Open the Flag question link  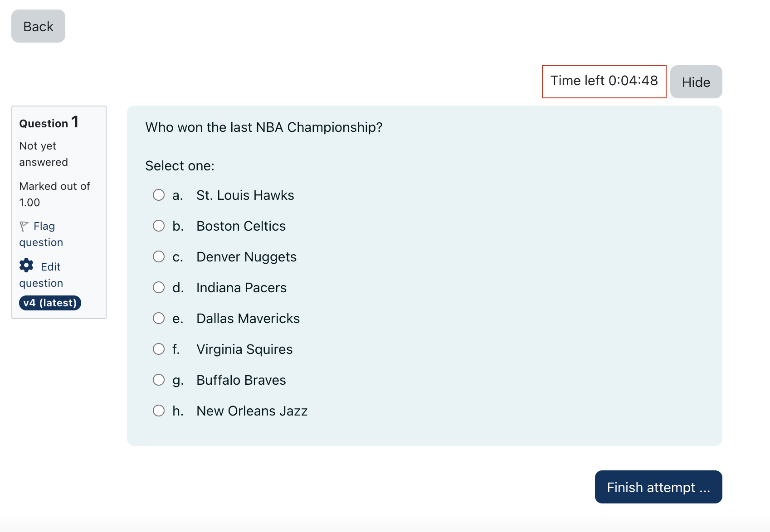(x=44, y=227)
